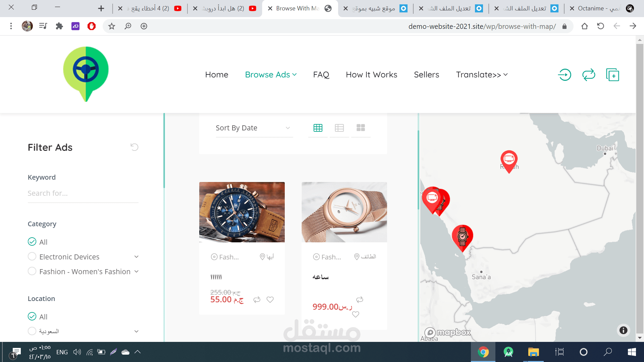This screenshot has width=644, height=362.
Task: Switch to the Octanime browser tab
Action: coord(601,8)
